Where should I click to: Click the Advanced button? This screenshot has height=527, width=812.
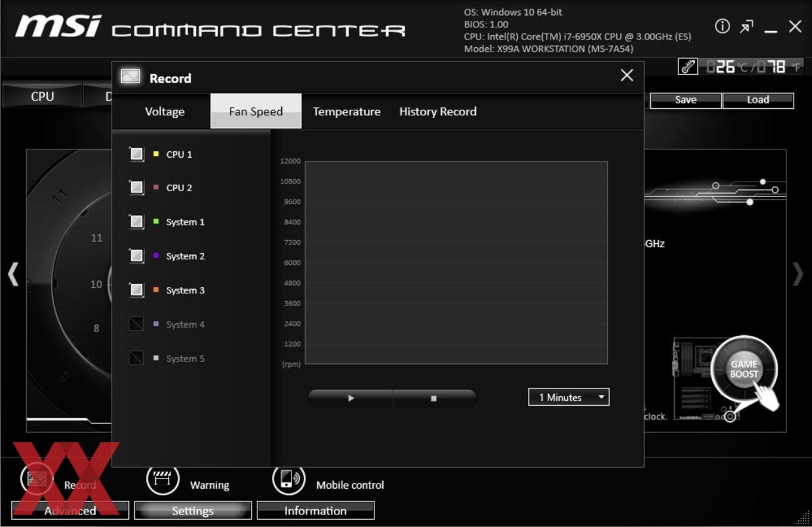[70, 511]
